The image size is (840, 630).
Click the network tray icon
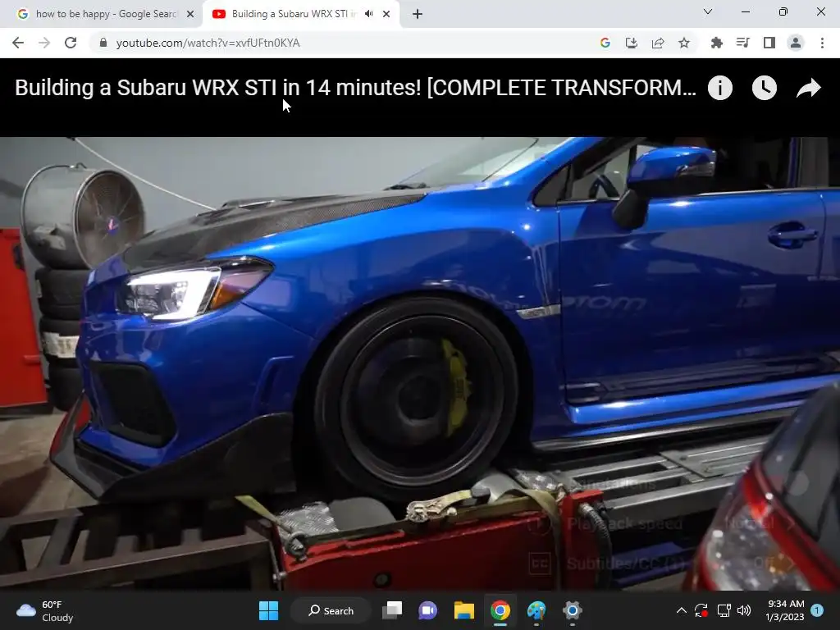click(x=724, y=610)
